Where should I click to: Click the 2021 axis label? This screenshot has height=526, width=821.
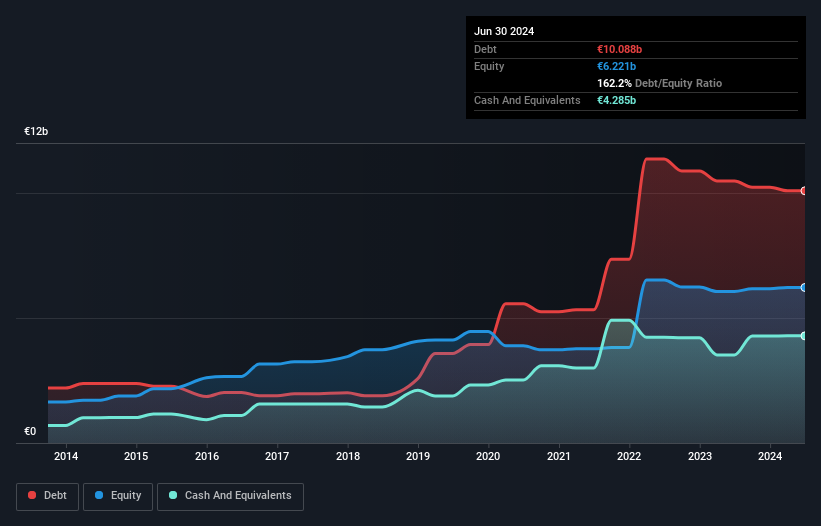click(559, 456)
